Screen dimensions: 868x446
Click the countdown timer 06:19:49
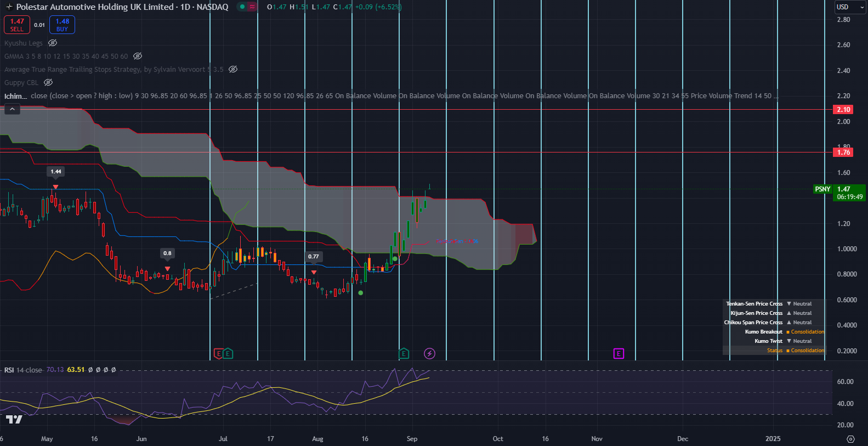pos(850,197)
